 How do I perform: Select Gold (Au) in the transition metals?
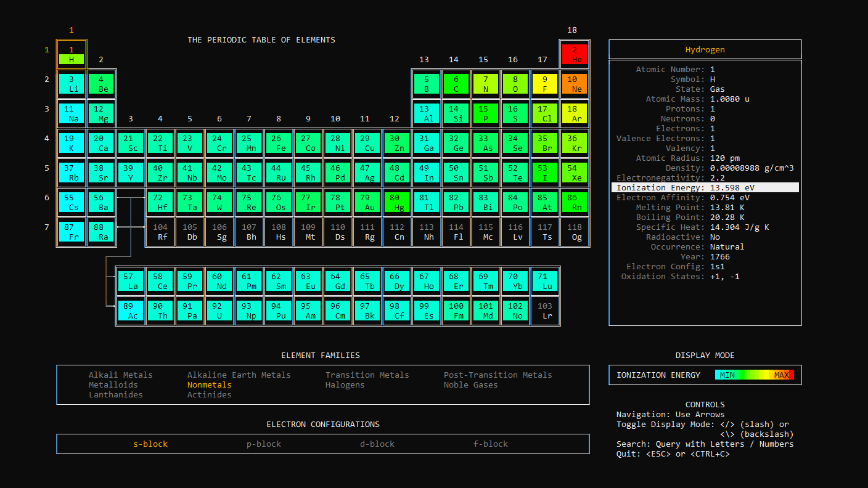click(367, 202)
